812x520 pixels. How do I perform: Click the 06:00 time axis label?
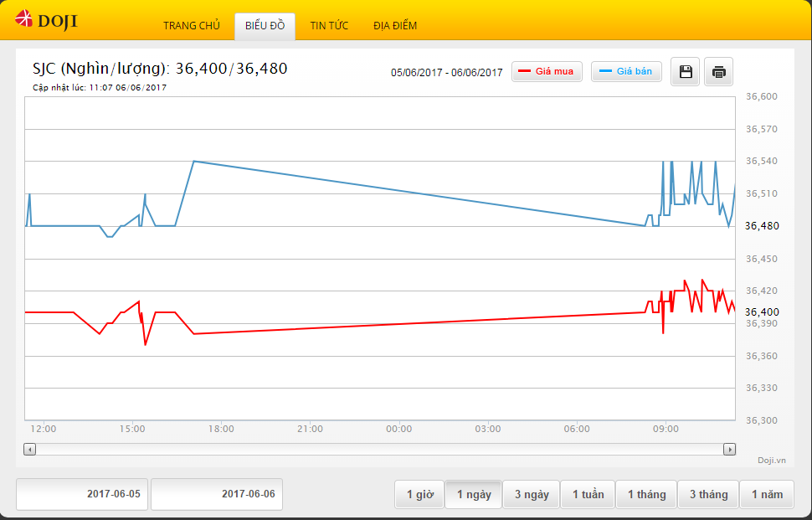click(577, 429)
